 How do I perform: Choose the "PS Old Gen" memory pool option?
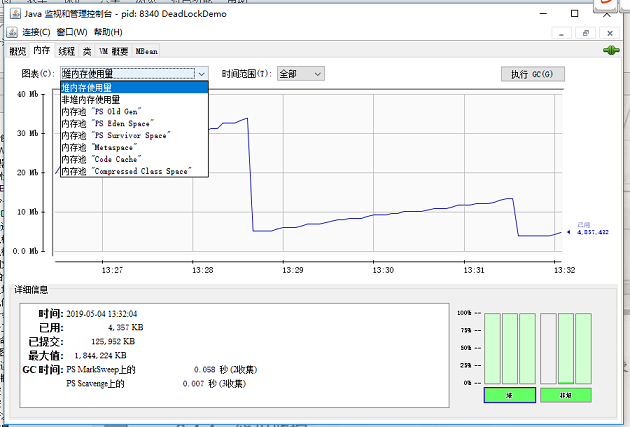coord(101,111)
